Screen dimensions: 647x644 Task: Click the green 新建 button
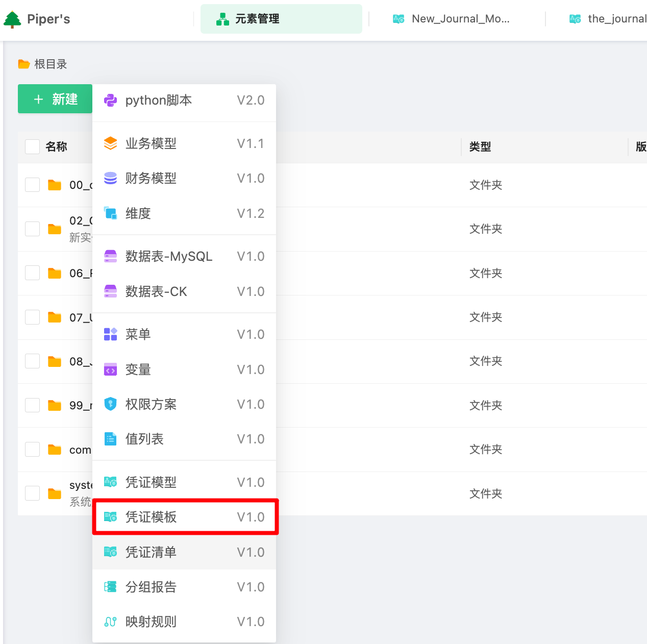(55, 99)
